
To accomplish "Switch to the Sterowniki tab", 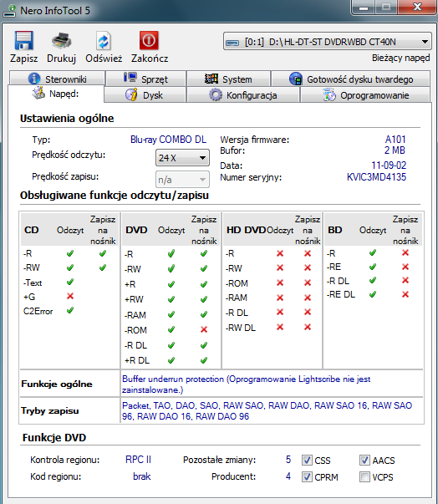I will pos(57,79).
